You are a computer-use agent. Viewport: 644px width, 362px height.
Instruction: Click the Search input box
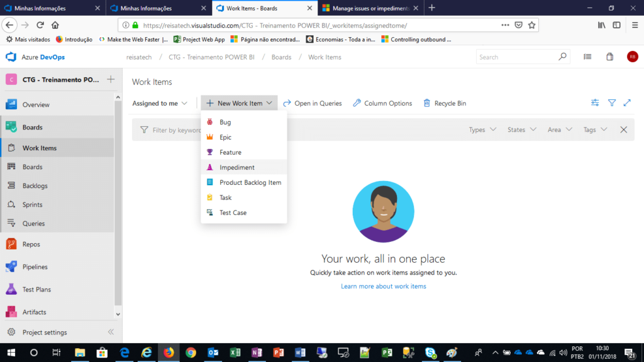point(517,57)
